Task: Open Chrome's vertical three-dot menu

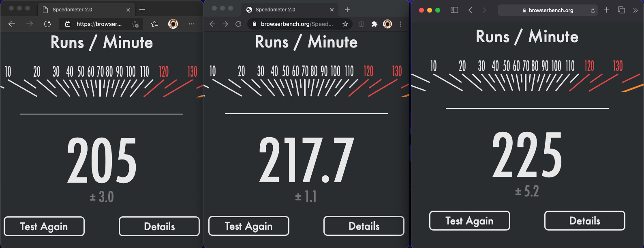Action: point(400,24)
